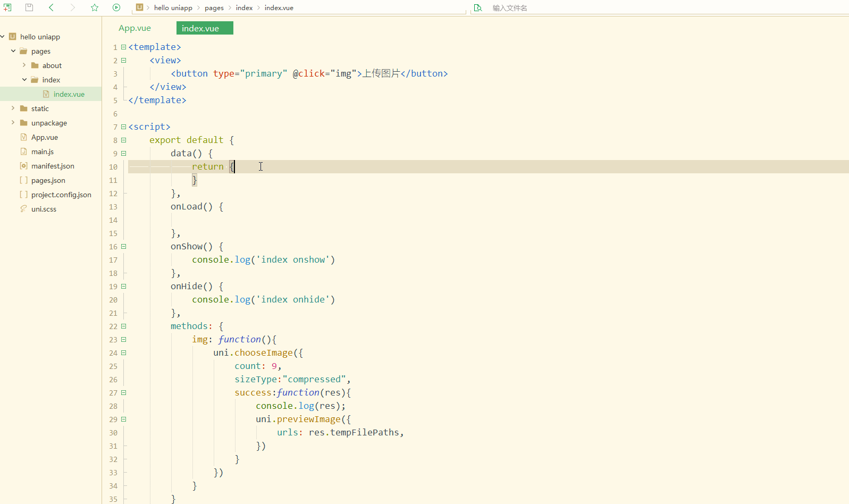Click the 'chooseImage' text in code
Screen dimensions: 849x504
coord(264,352)
